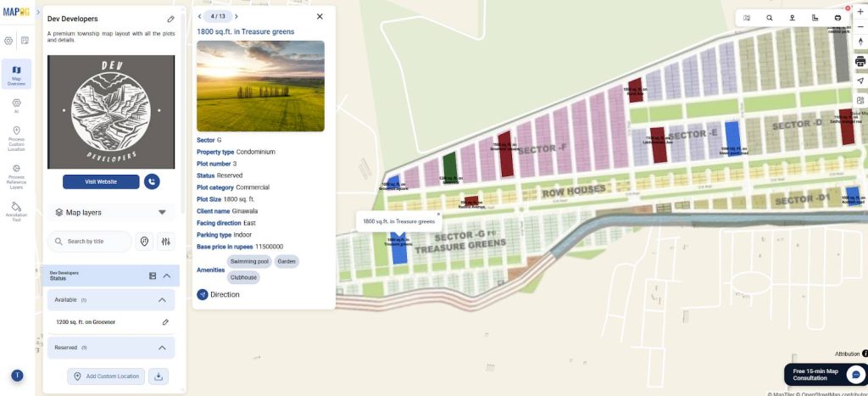Click the locate me arrow icon
Screen dimensions: 868x396
click(x=860, y=81)
